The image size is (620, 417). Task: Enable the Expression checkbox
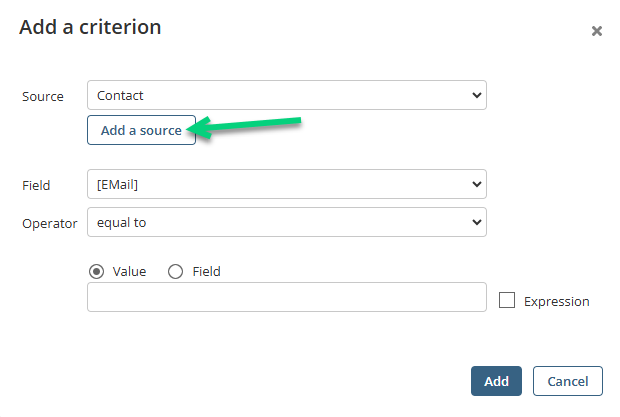pos(507,300)
